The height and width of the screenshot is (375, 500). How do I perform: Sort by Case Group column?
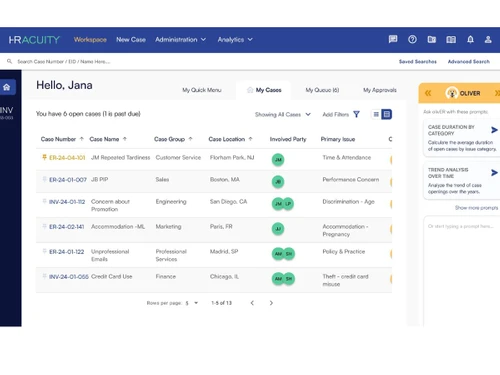pyautogui.click(x=173, y=139)
